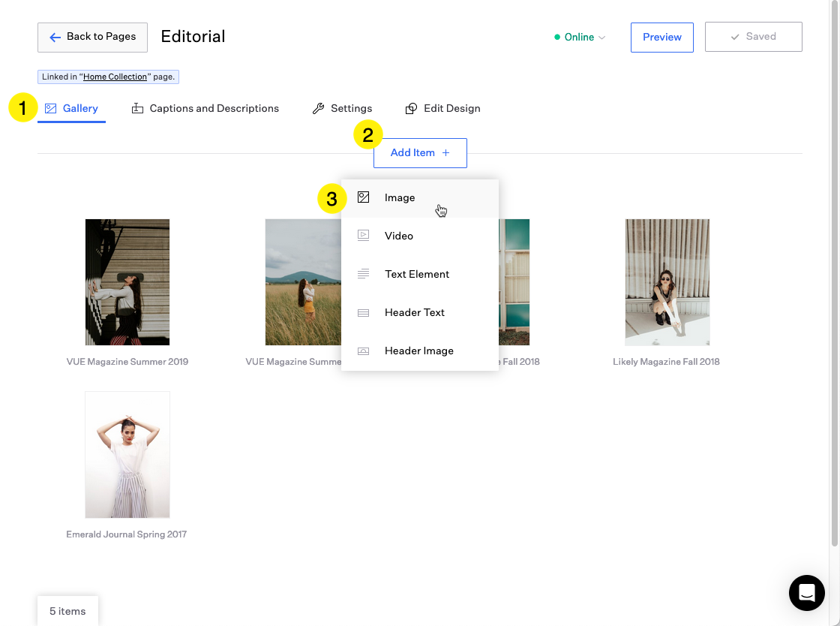Click the green Online status dot

[557, 37]
